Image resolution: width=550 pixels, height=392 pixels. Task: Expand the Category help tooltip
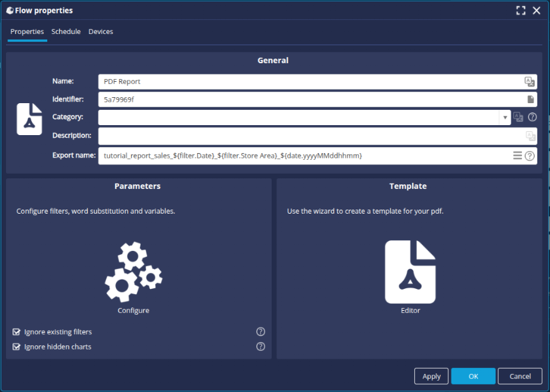tap(531, 116)
